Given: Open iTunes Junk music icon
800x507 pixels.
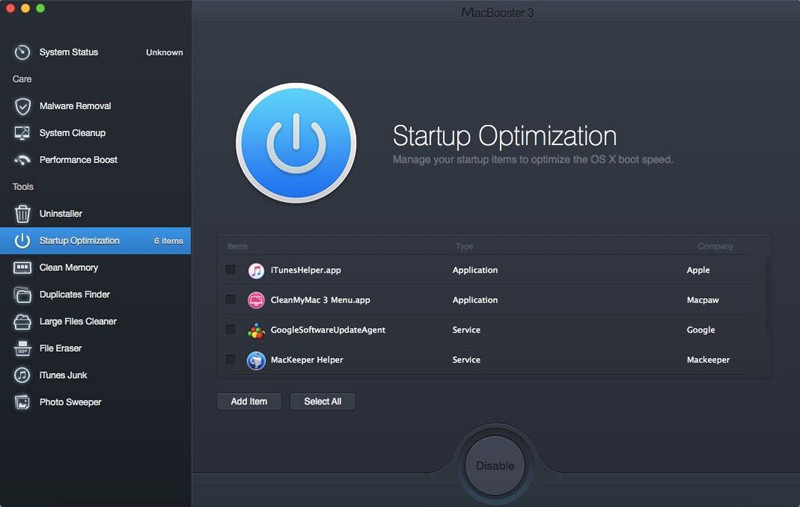Looking at the screenshot, I should pos(22,376).
